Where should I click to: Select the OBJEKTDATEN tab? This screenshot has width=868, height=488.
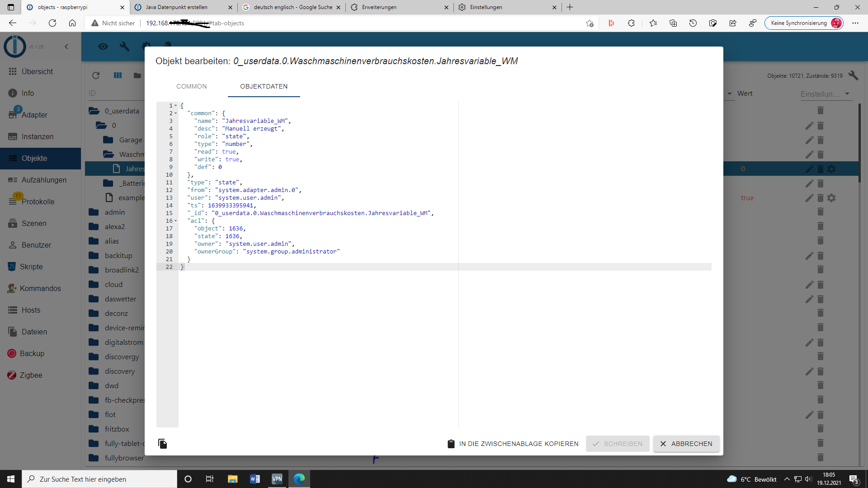pos(264,86)
